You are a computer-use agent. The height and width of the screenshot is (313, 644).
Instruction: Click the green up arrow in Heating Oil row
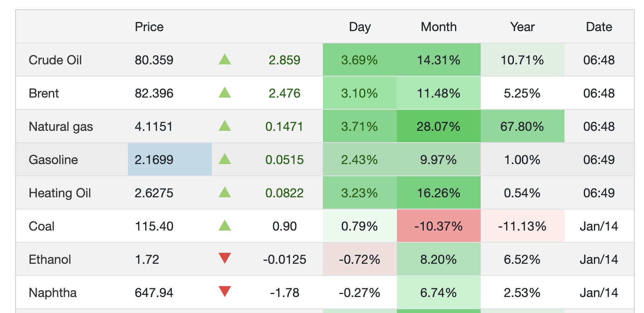coord(225,192)
